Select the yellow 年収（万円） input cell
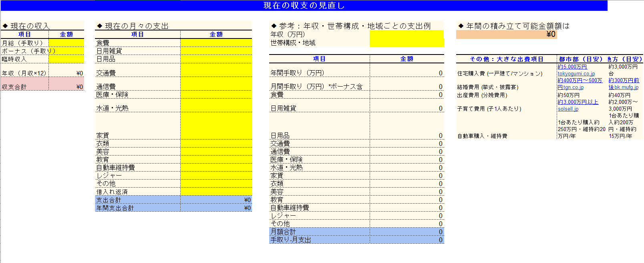 (407, 34)
